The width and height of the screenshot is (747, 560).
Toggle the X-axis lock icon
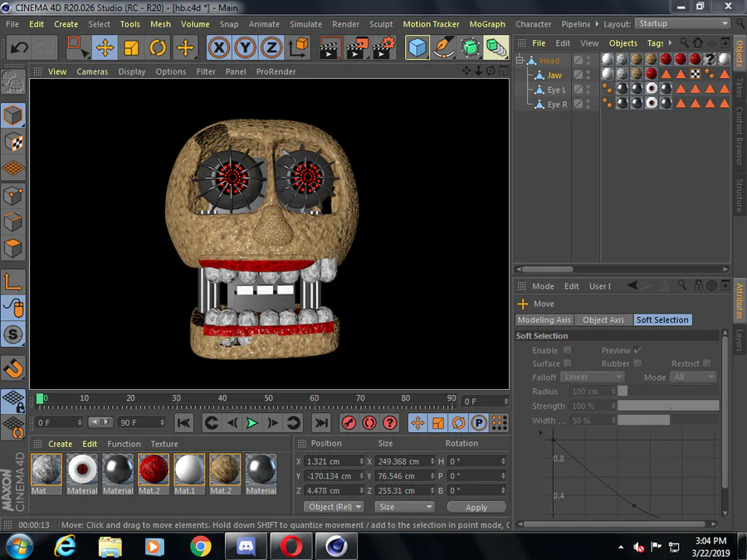click(219, 48)
